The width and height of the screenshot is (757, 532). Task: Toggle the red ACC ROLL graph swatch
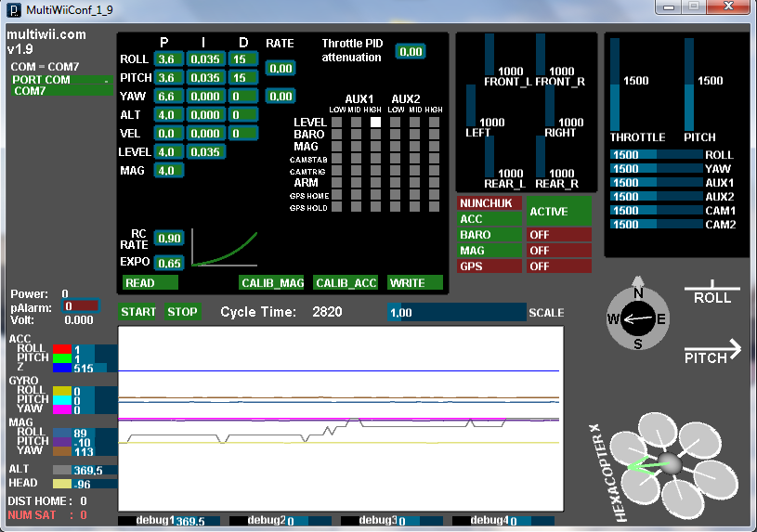coord(62,349)
